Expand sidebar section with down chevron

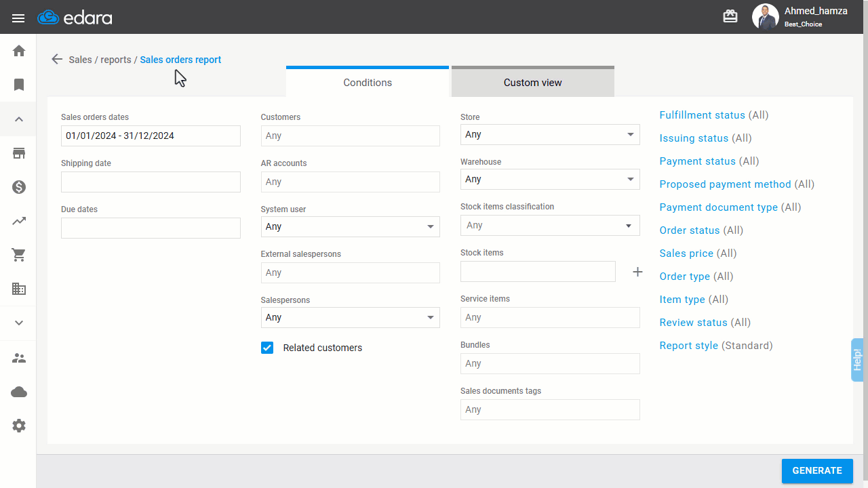19,323
